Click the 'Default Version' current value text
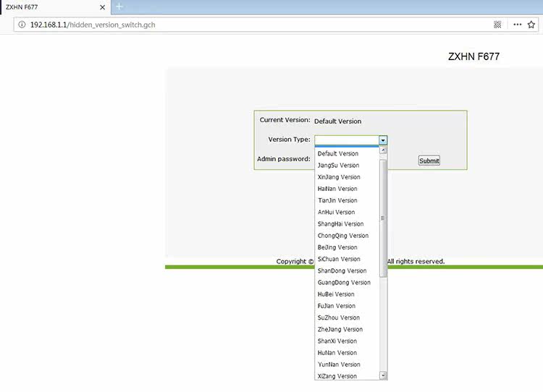The height and width of the screenshot is (392, 543). 337,122
